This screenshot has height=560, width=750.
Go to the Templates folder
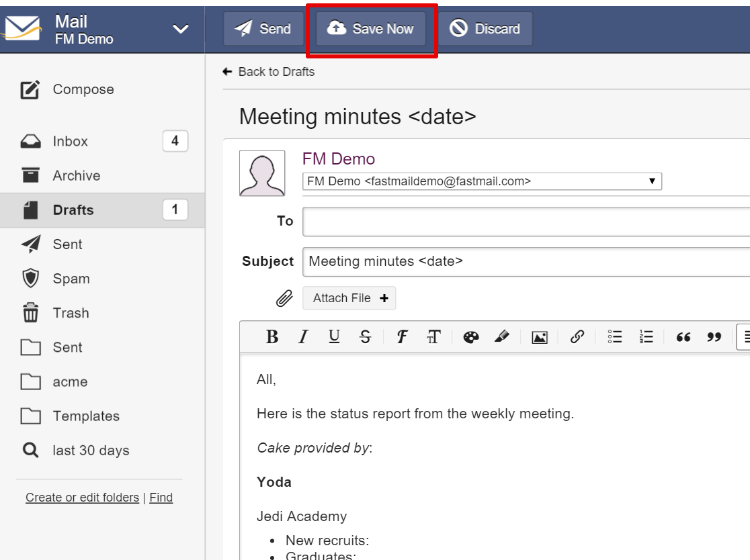point(86,416)
